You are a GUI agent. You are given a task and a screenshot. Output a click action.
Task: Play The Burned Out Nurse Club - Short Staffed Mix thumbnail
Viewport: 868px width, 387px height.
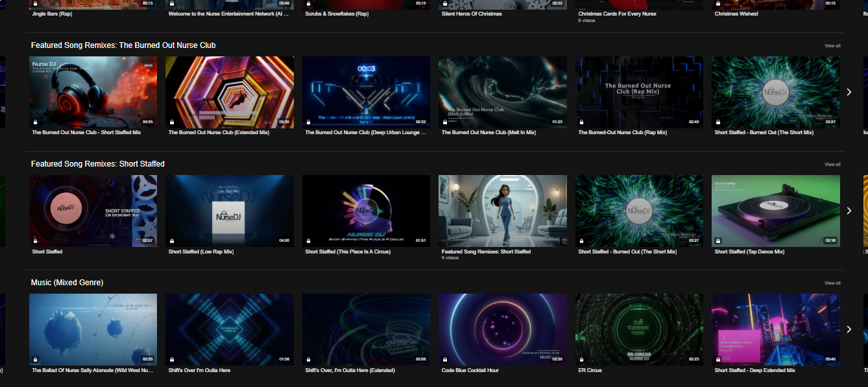tap(93, 92)
